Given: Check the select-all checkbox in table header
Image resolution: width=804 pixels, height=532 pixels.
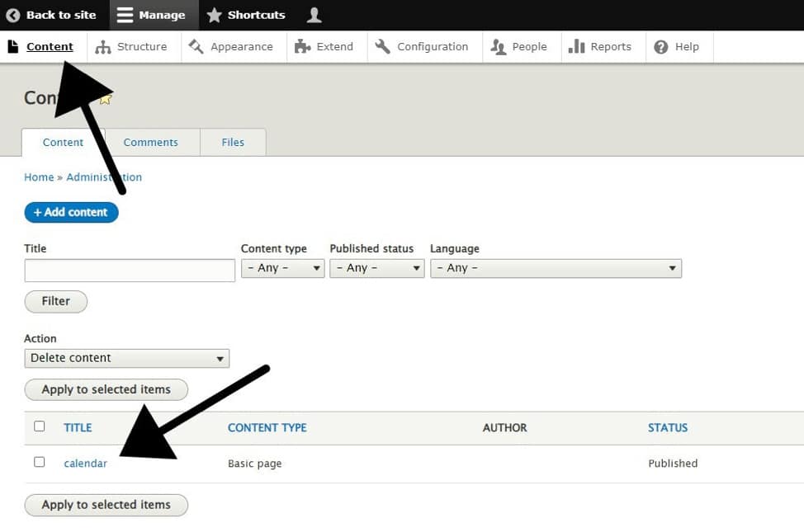Looking at the screenshot, I should click(x=40, y=426).
